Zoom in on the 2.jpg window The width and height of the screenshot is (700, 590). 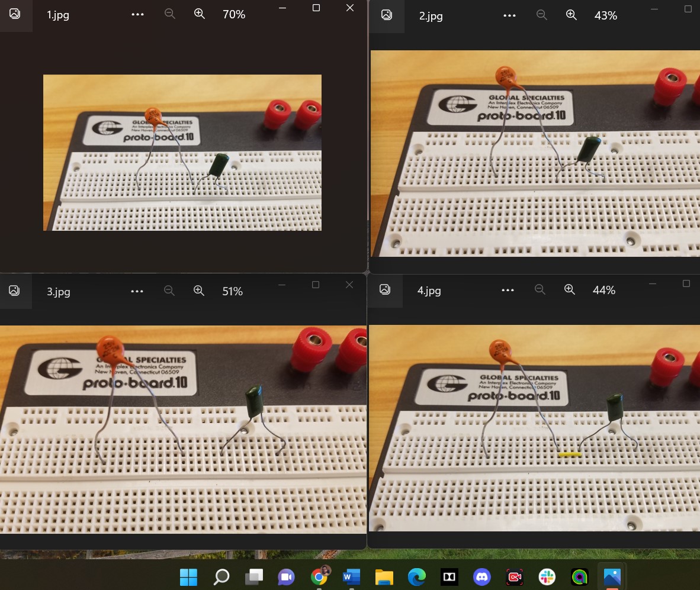click(571, 15)
